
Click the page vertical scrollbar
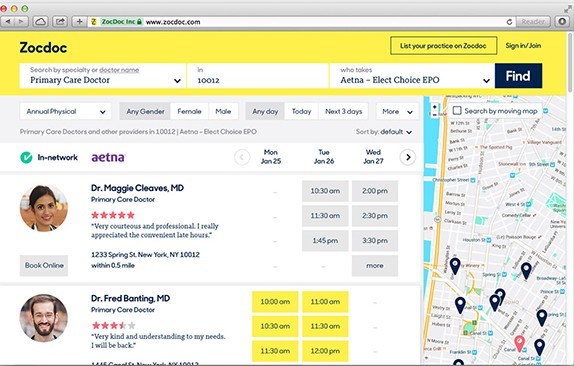click(x=570, y=62)
